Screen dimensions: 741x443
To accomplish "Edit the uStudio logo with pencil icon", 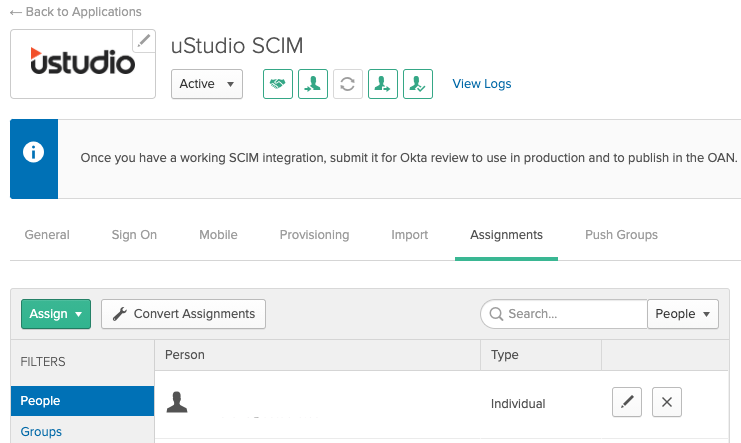I will (144, 41).
